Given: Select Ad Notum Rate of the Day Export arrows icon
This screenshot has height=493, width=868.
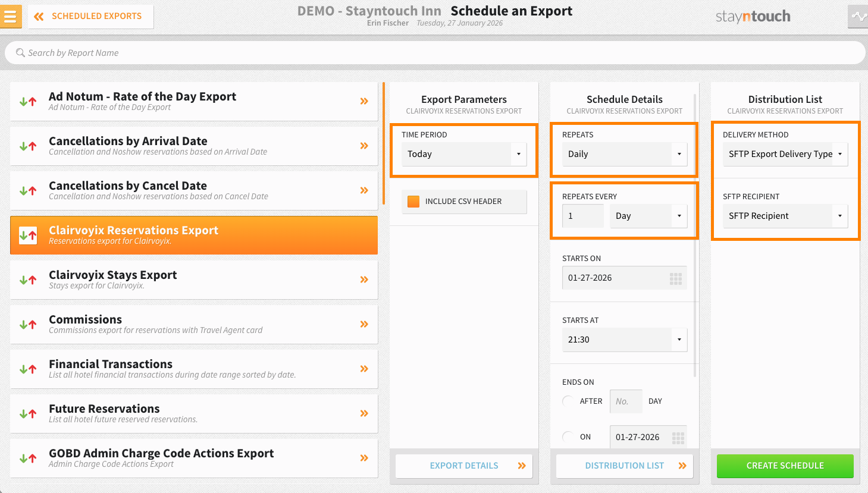Looking at the screenshot, I should click(28, 102).
